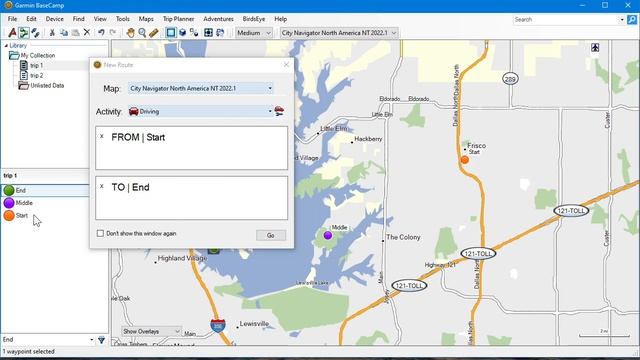The image size is (640, 360).
Task: Collapse the Library tree node
Action: [6, 45]
